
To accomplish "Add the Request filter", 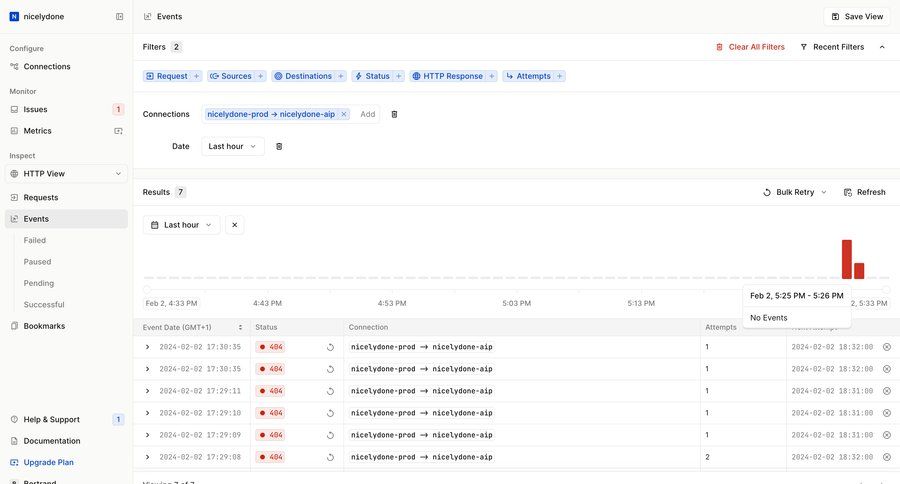I will pyautogui.click(x=172, y=76).
